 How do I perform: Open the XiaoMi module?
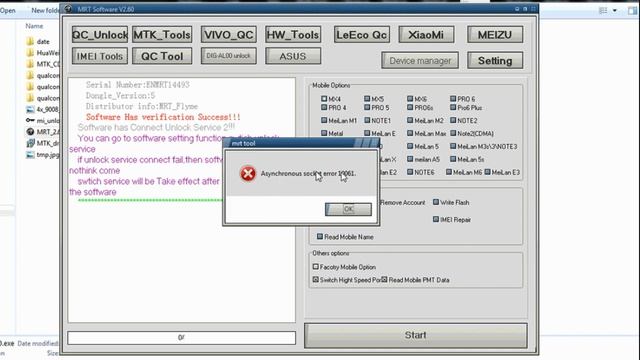(426, 35)
